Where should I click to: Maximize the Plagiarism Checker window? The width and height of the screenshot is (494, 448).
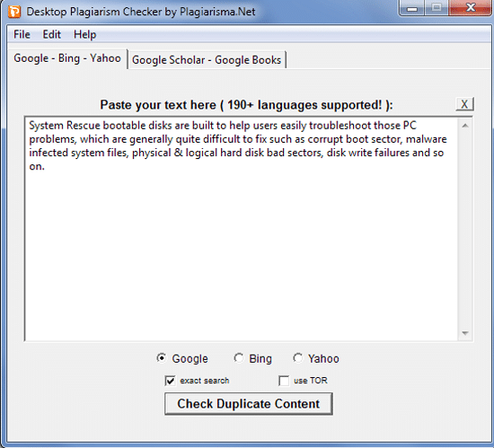point(437,8)
